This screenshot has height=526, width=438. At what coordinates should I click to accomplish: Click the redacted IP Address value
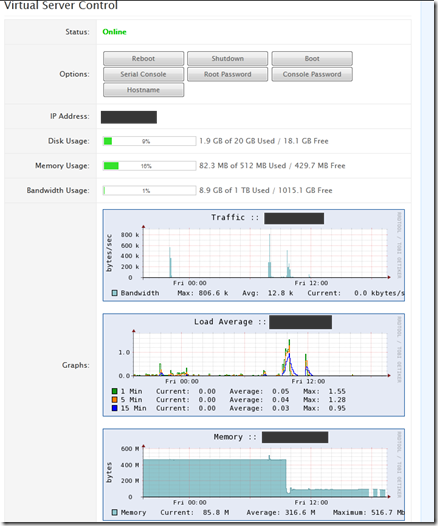(129, 117)
